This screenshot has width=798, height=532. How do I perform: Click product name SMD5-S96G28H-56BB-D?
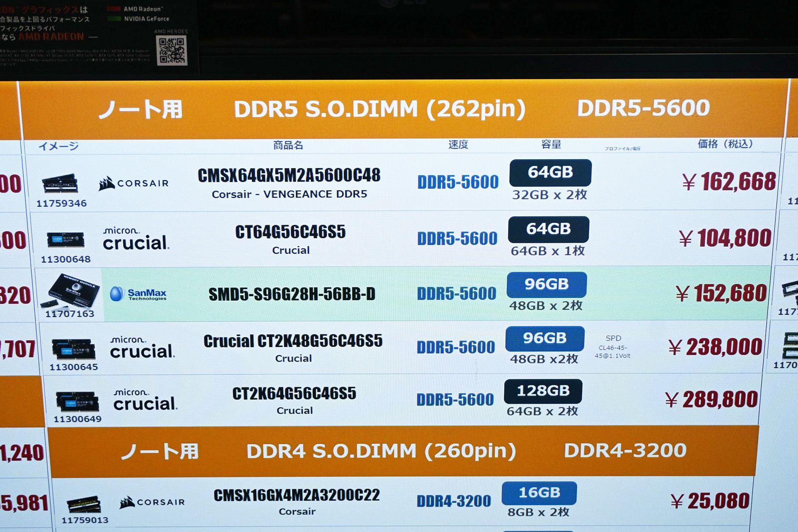coord(292,294)
